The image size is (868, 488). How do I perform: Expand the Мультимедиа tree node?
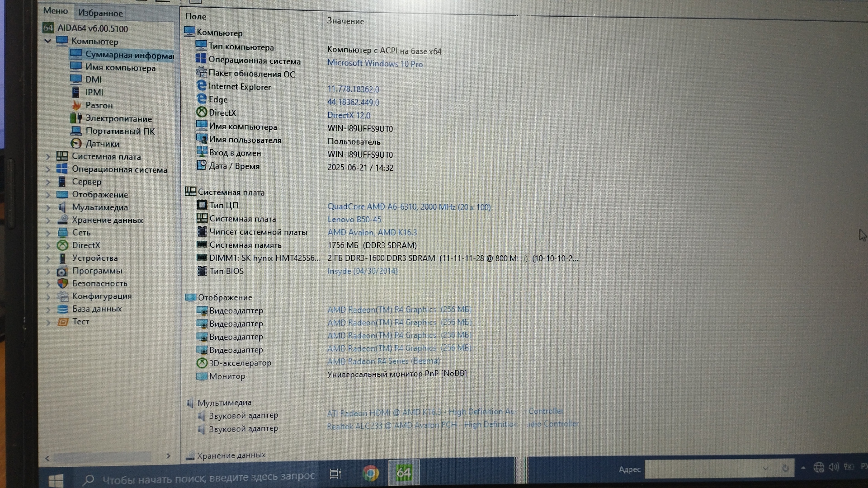tap(48, 208)
